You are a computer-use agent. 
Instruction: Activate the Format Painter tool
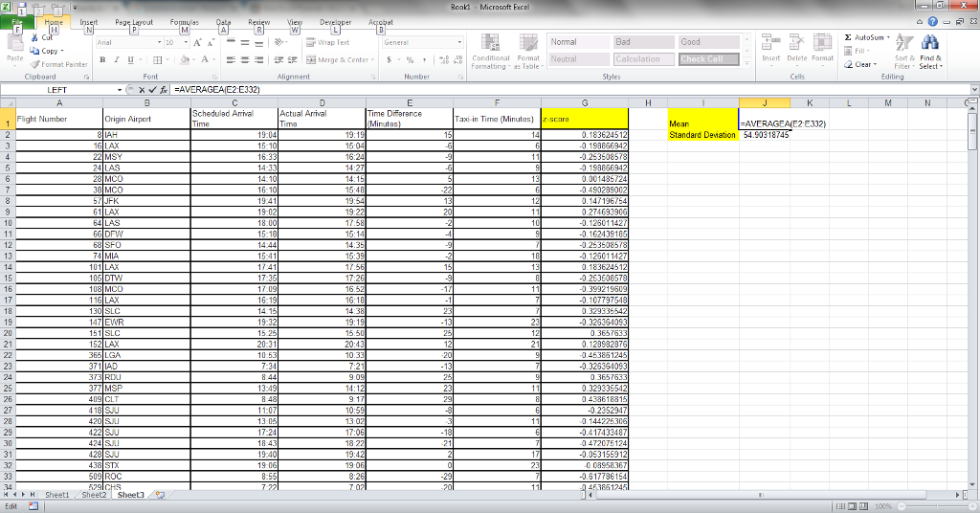[59, 64]
